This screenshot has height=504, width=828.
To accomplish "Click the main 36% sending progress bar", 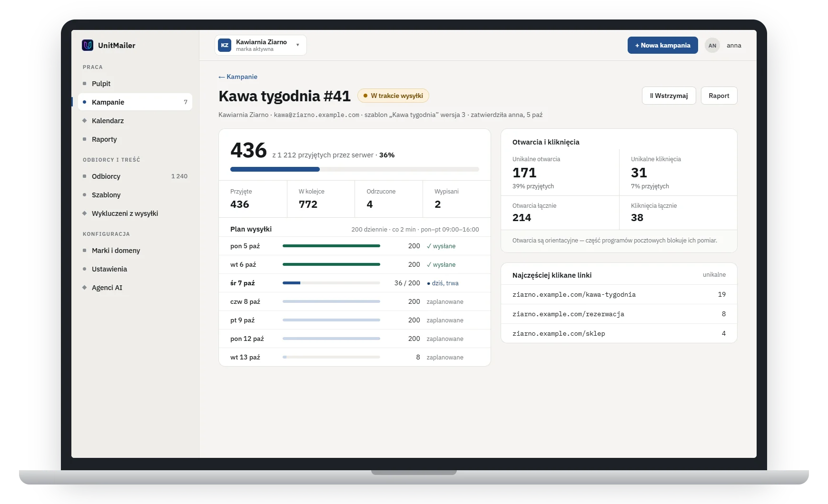I will tap(355, 169).
